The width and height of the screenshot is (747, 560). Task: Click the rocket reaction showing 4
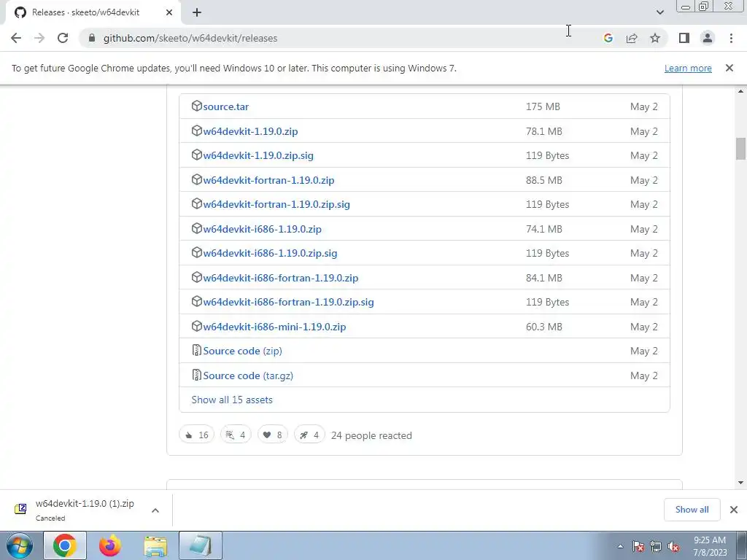[x=309, y=435]
